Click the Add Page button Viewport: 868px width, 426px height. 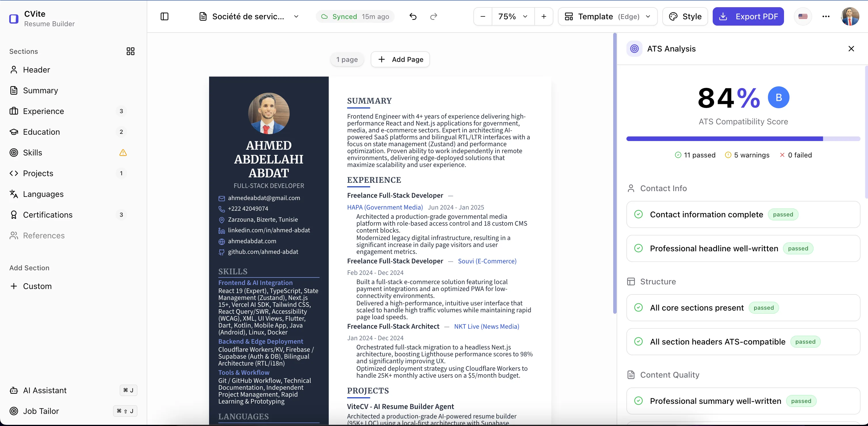click(400, 59)
